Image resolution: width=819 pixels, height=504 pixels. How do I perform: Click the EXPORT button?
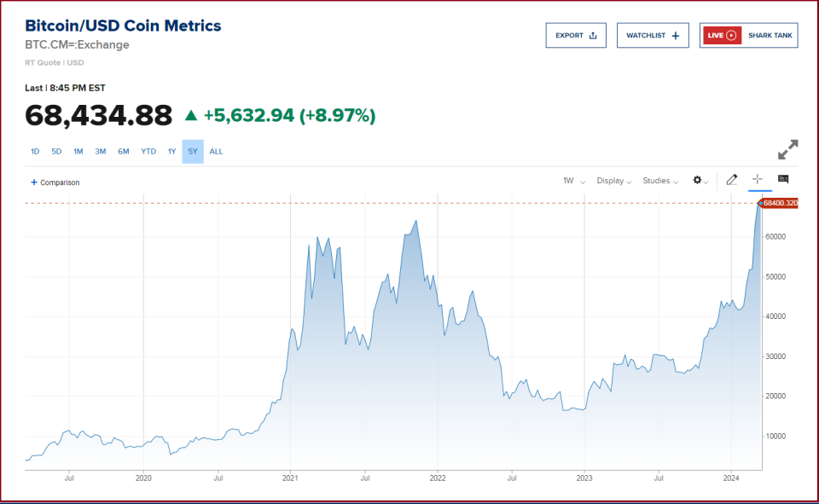(576, 36)
